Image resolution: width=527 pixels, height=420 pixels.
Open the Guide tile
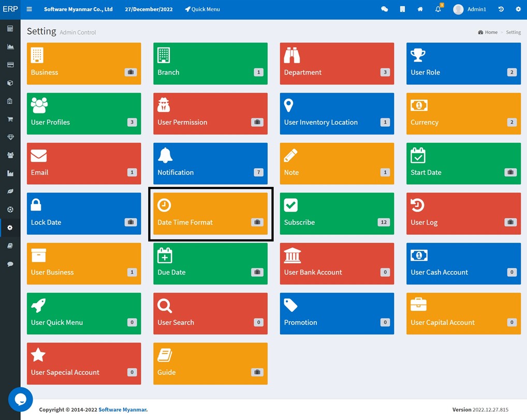point(210,364)
